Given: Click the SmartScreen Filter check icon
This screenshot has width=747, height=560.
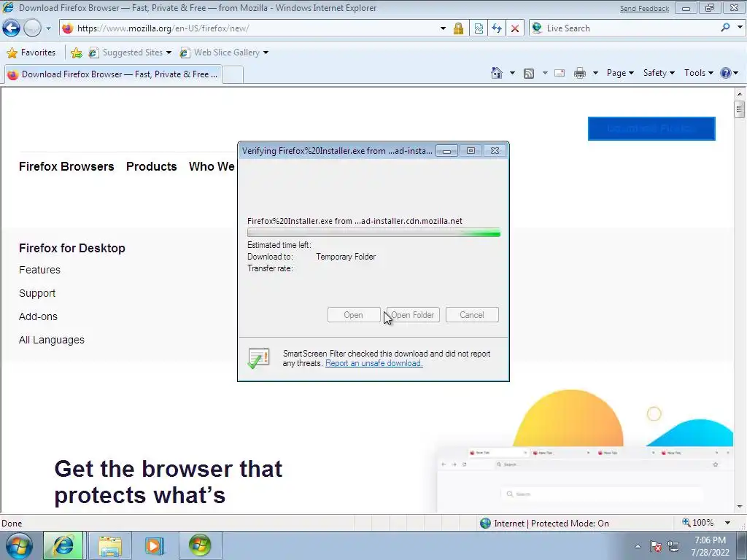Looking at the screenshot, I should click(259, 358).
